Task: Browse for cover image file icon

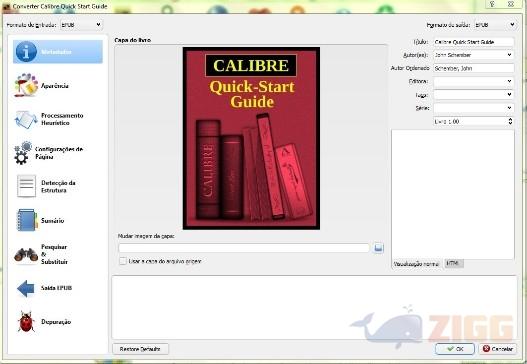Action: [x=378, y=248]
